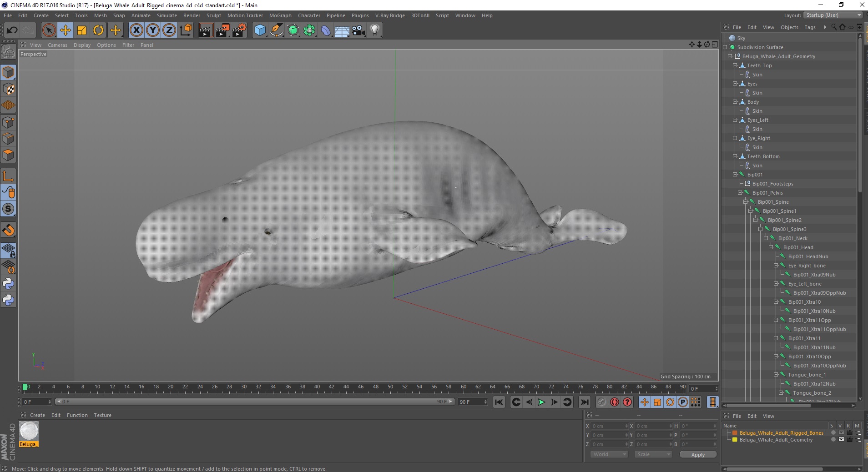This screenshot has width=868, height=472.
Task: Activate the Scale tool in top toolbar
Action: tap(82, 30)
